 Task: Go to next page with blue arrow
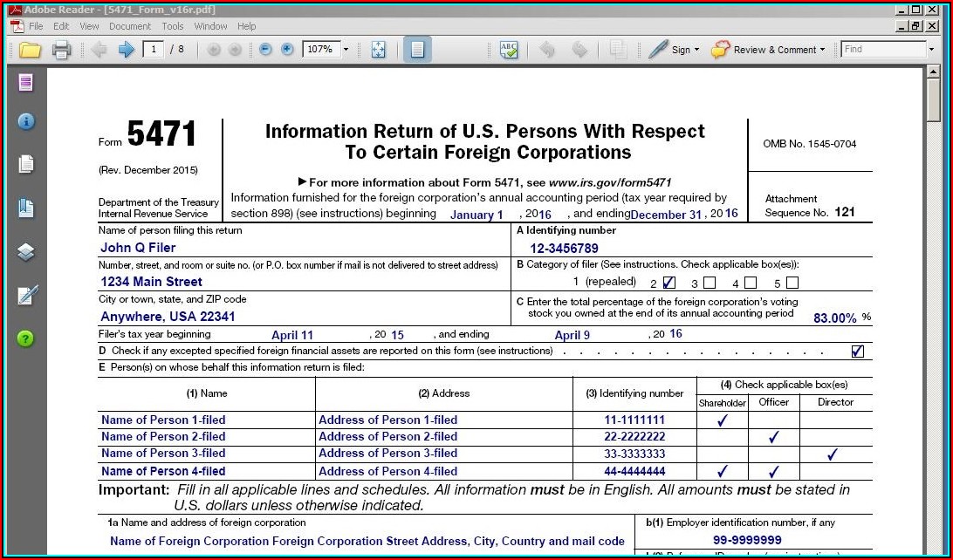(x=126, y=50)
